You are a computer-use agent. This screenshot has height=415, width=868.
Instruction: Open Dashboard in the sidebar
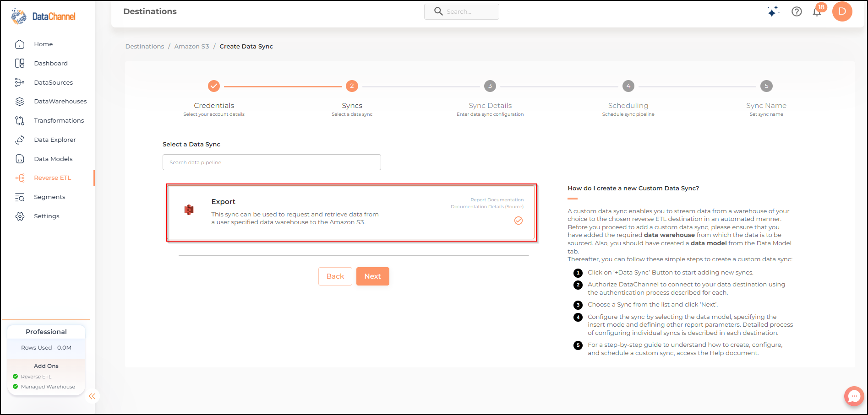coord(51,63)
